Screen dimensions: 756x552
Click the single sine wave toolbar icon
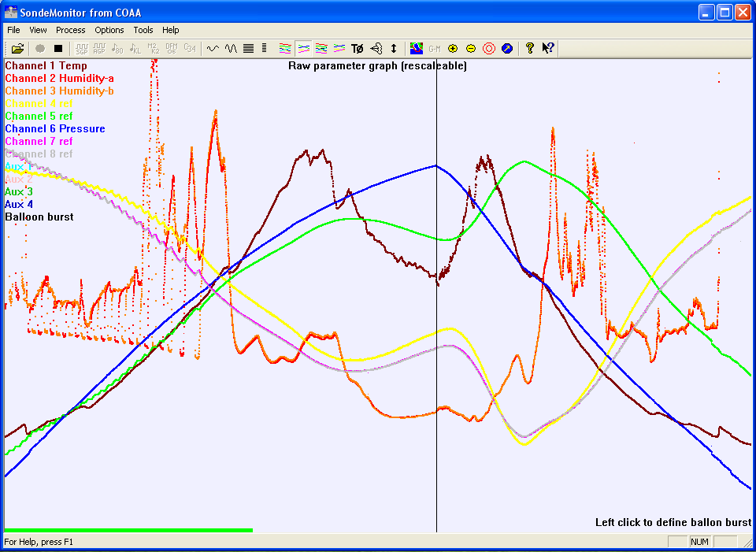click(213, 48)
